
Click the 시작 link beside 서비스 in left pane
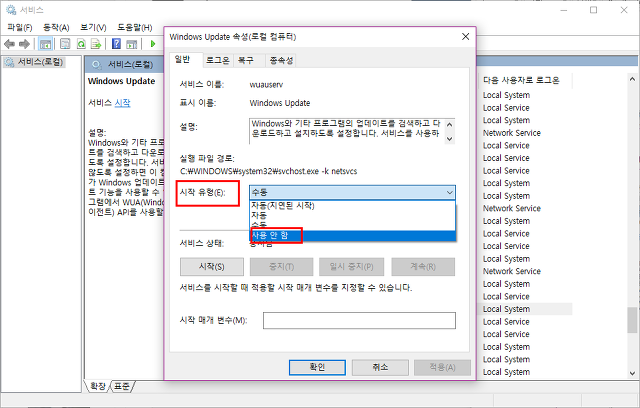[122, 103]
